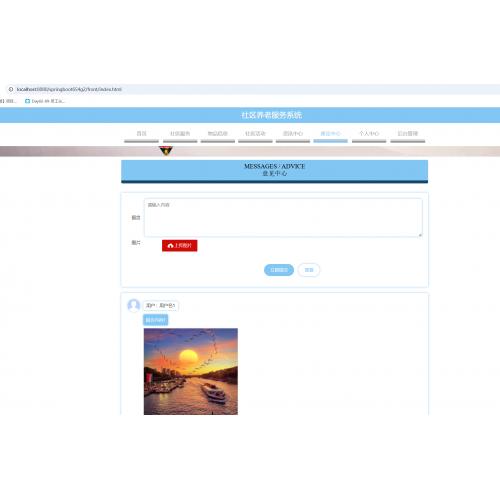Click the triangular badge logo below navigation
500x500 pixels.
[x=166, y=151]
